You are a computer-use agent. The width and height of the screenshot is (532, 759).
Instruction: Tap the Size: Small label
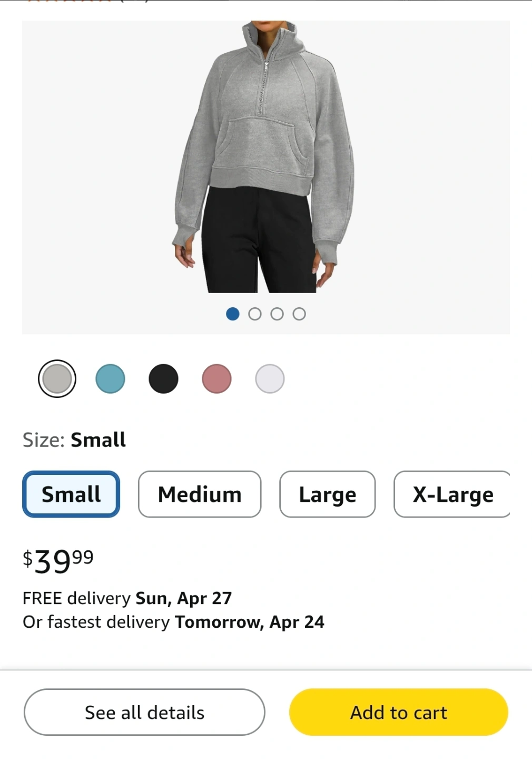(74, 440)
